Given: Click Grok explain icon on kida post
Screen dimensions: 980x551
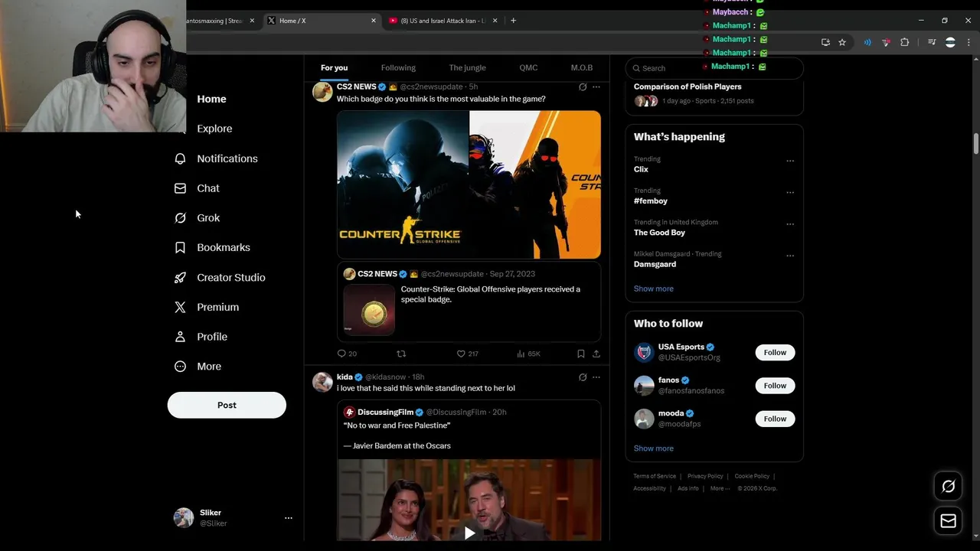Looking at the screenshot, I should click(x=583, y=377).
